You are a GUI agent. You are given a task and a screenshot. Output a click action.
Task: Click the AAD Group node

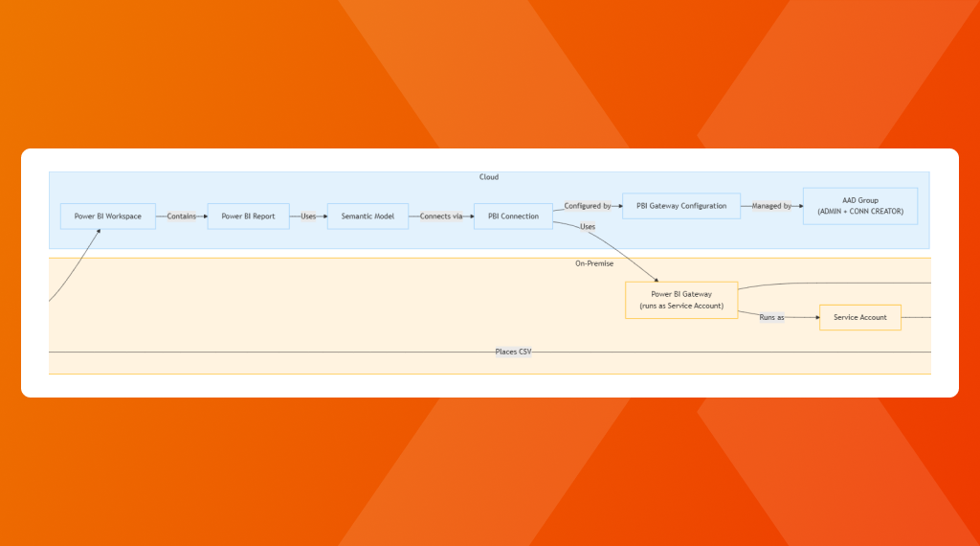coord(860,206)
